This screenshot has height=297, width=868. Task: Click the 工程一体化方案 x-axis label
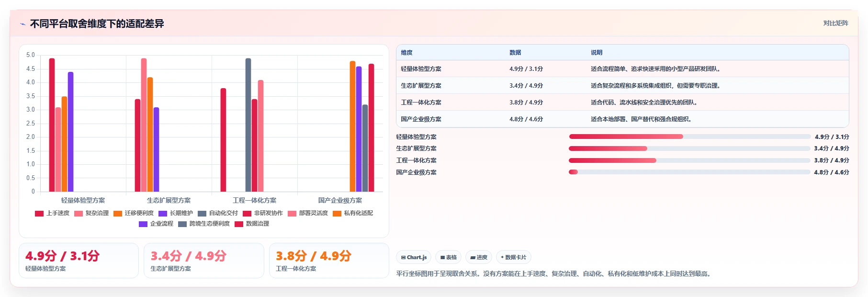pos(254,200)
